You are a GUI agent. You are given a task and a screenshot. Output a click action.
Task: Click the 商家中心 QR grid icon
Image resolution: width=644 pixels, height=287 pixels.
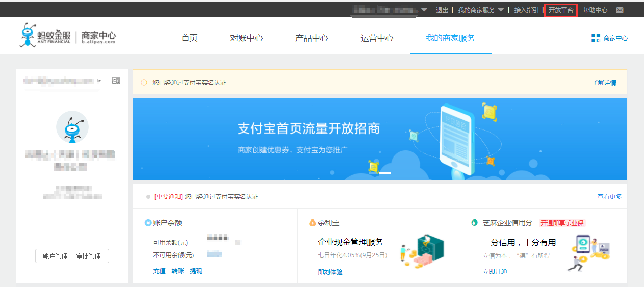pyautogui.click(x=596, y=38)
